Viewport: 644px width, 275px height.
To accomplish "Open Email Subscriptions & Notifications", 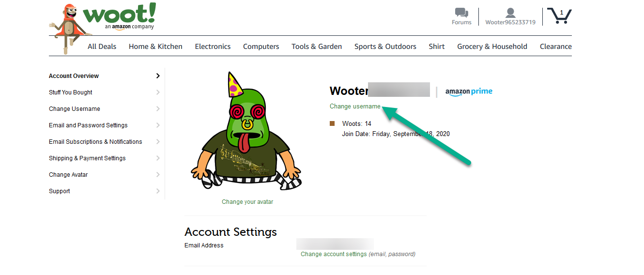I will 95,142.
